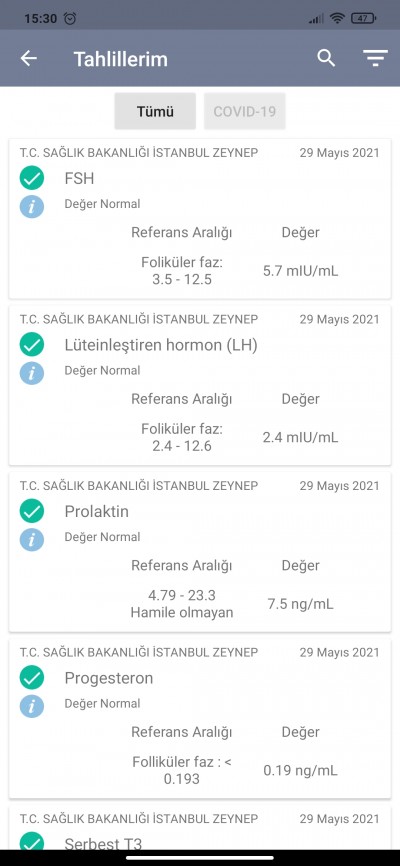Screen dimensions: 400x866
Task: Open the Lüteinleştiren hormon (LH) title
Action: (161, 345)
